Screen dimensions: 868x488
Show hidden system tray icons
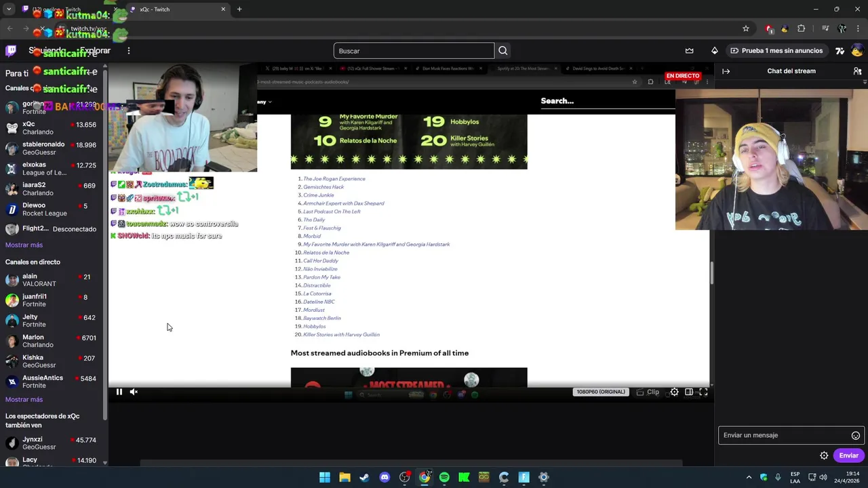click(749, 477)
